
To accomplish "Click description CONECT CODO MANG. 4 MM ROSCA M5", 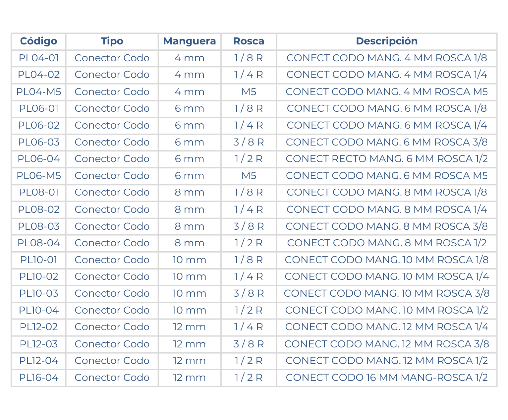I will click(x=387, y=92).
